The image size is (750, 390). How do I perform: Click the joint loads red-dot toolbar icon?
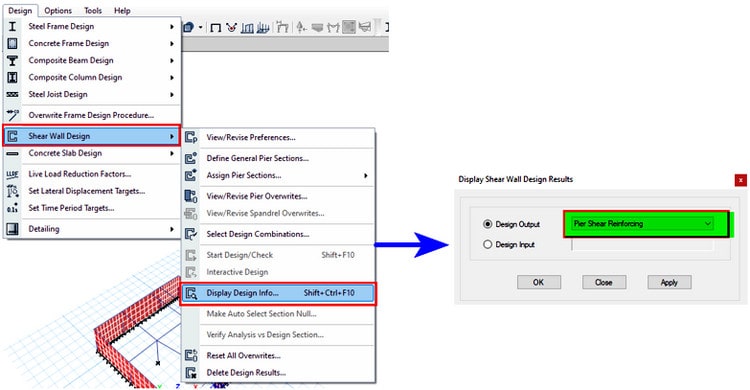point(232,28)
